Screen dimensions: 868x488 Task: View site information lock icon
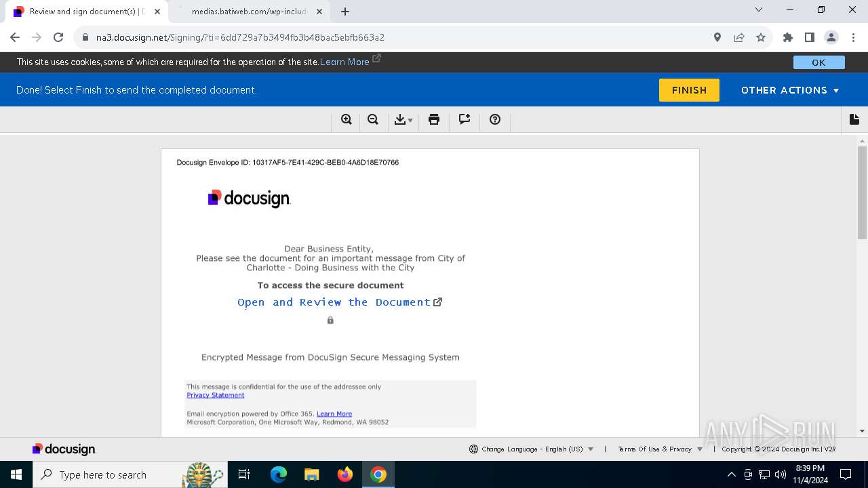85,37
